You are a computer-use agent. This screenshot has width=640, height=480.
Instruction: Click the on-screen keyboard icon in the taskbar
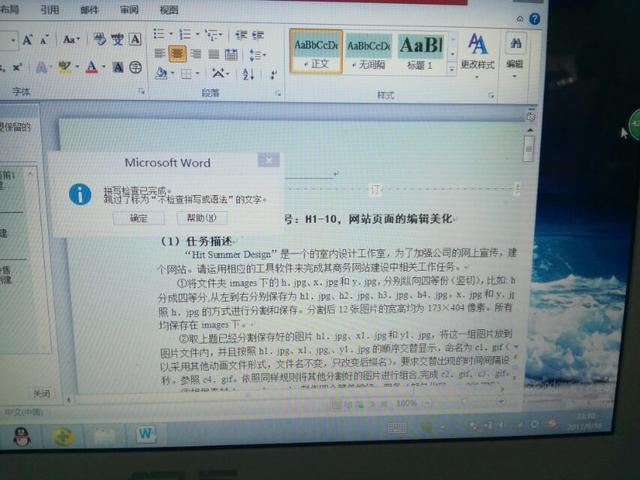pos(397,427)
